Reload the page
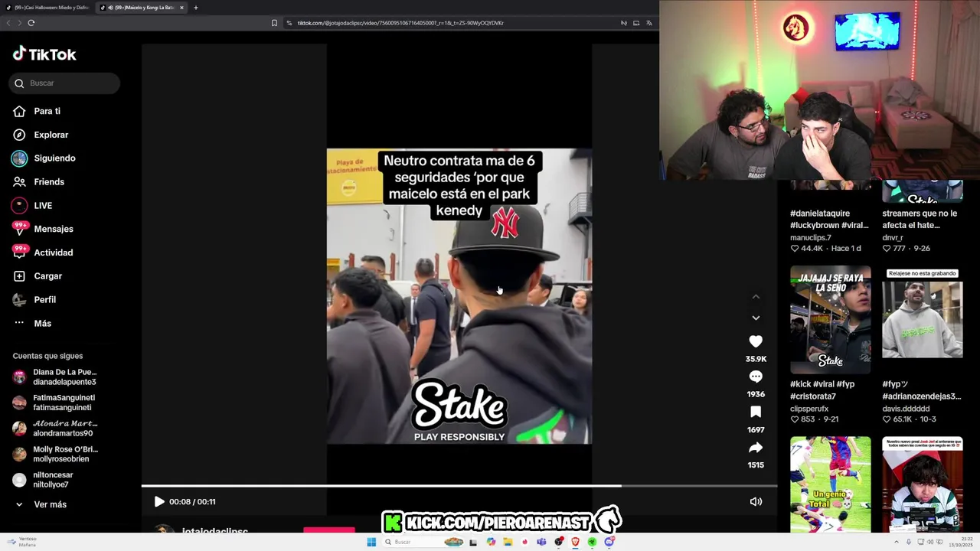Image resolution: width=980 pixels, height=551 pixels. pos(31,23)
